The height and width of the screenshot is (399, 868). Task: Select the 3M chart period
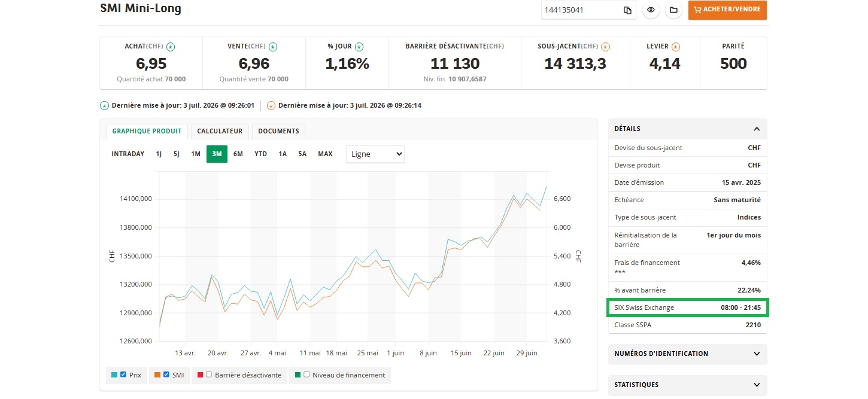(217, 154)
